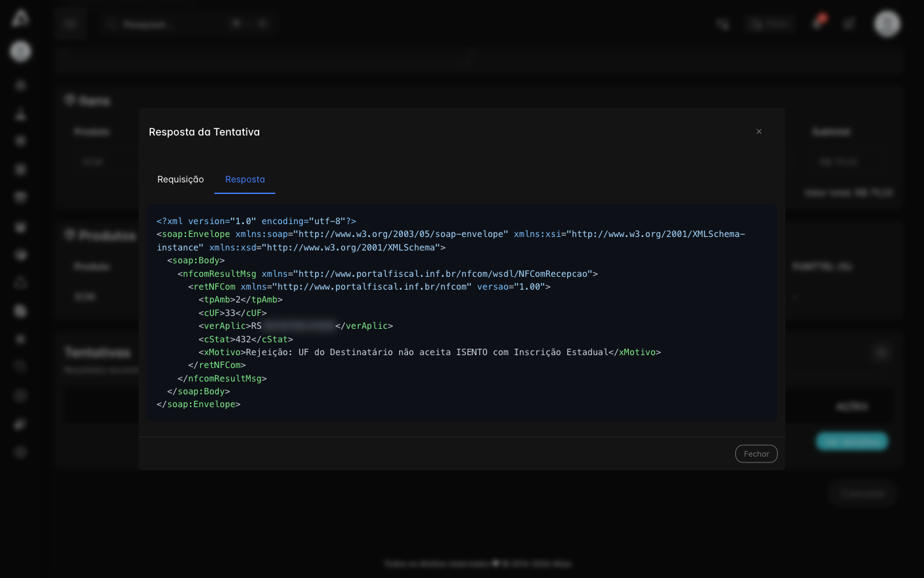
Task: Click the verAplic RS line
Action: pyautogui.click(x=296, y=326)
